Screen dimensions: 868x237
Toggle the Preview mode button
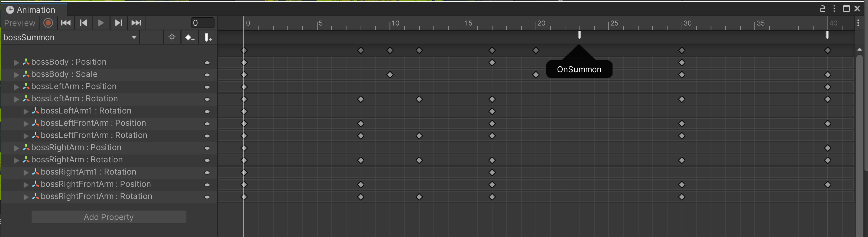click(20, 23)
